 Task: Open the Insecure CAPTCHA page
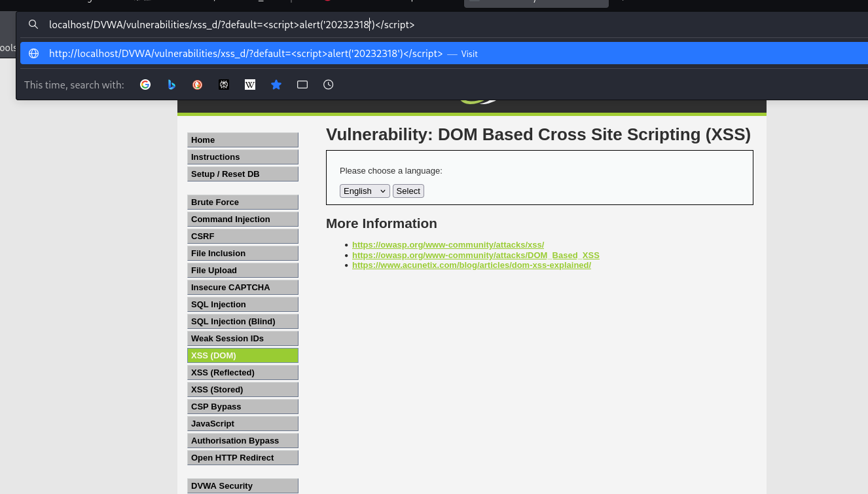(243, 288)
